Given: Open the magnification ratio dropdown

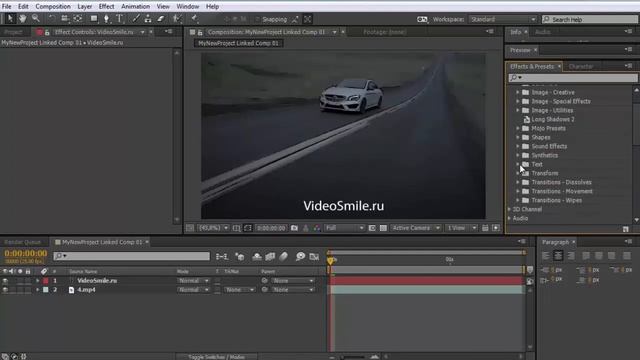Looking at the screenshot, I should point(213,228).
